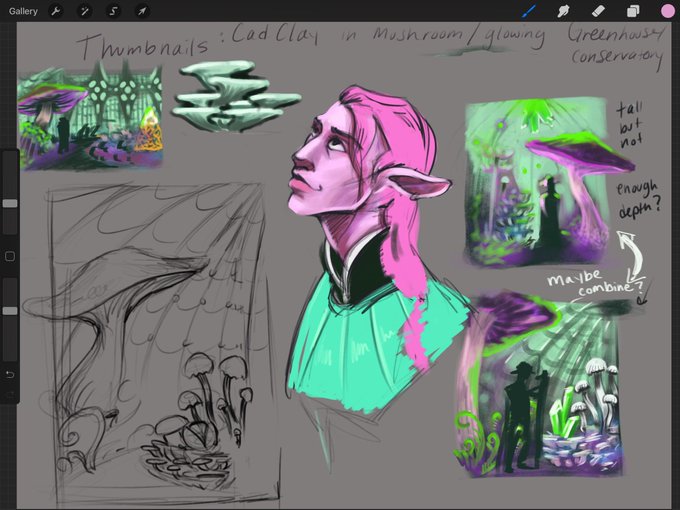Click the brush size slider handle
This screenshot has width=680, height=510.
10,203
